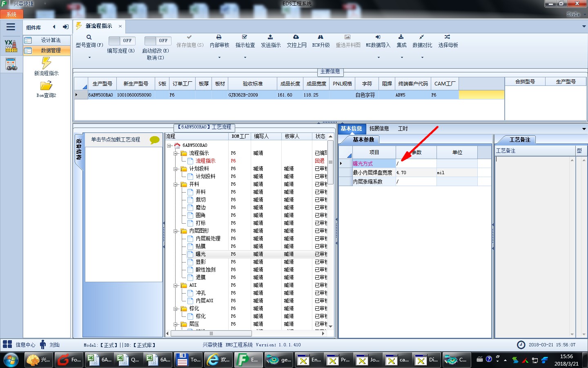This screenshot has height=368, width=588.
Task: Click the 集成 download icon
Action: click(401, 37)
